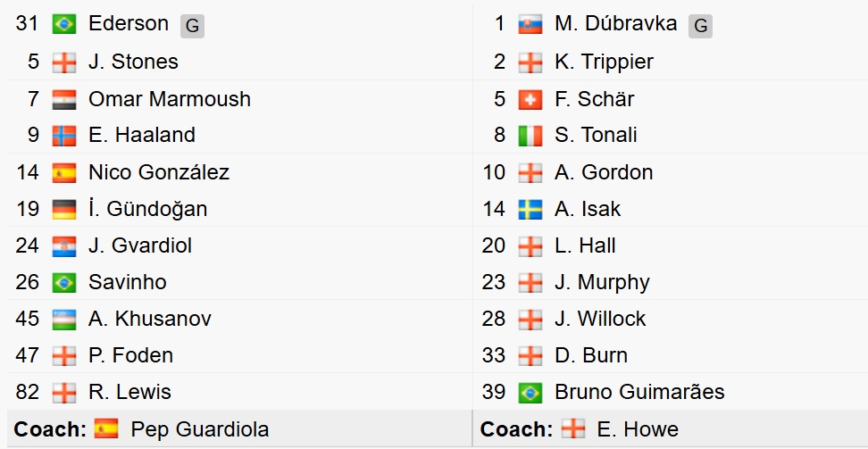Image resolution: width=868 pixels, height=449 pixels.
Task: Click the Switzerland flag next to F. Schär
Action: 530,100
